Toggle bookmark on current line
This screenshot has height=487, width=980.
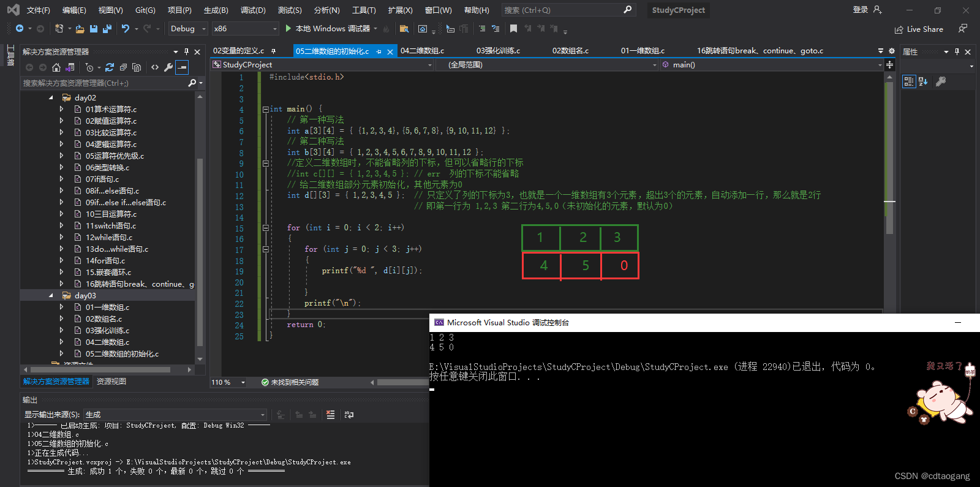(513, 29)
